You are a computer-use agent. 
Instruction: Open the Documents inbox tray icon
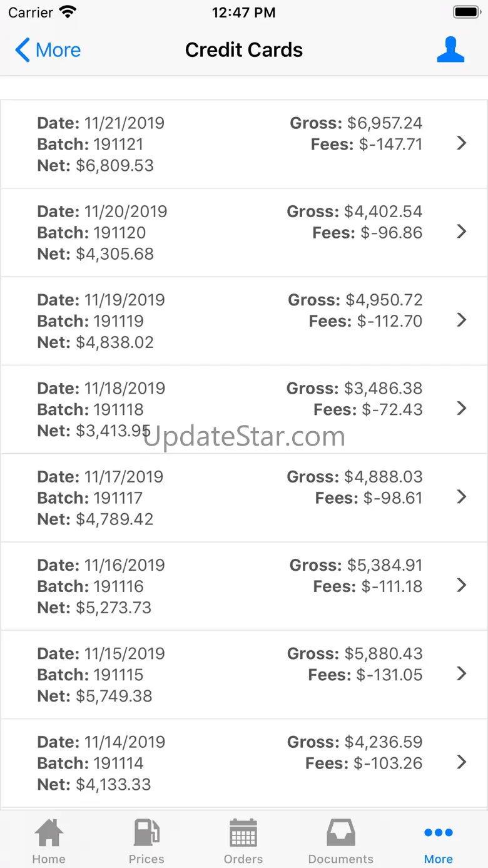tap(341, 833)
